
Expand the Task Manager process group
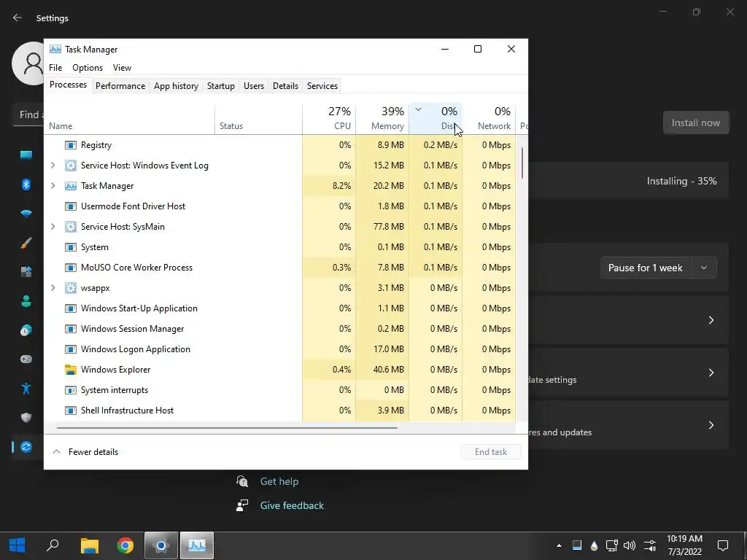[x=53, y=186]
